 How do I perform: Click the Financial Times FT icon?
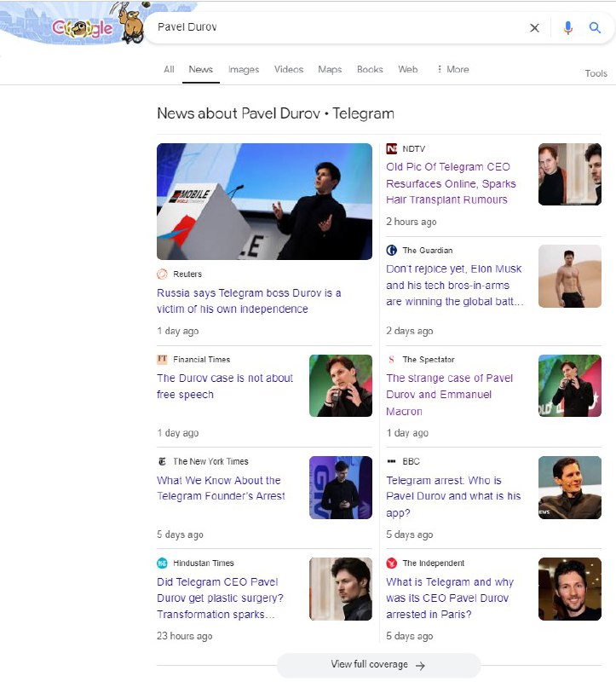coord(162,359)
